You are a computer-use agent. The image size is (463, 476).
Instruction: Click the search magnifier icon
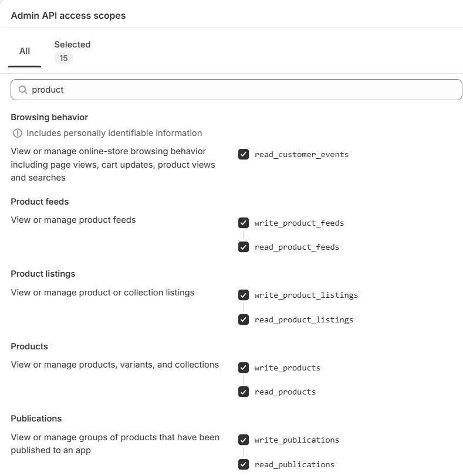(x=23, y=90)
